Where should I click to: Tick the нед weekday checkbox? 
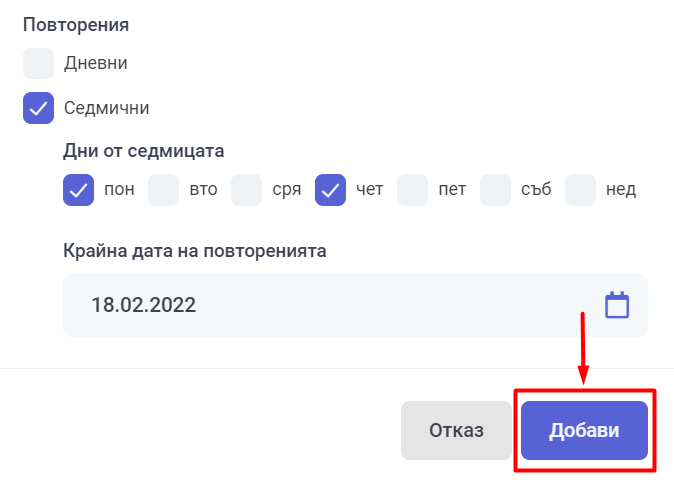[x=580, y=190]
